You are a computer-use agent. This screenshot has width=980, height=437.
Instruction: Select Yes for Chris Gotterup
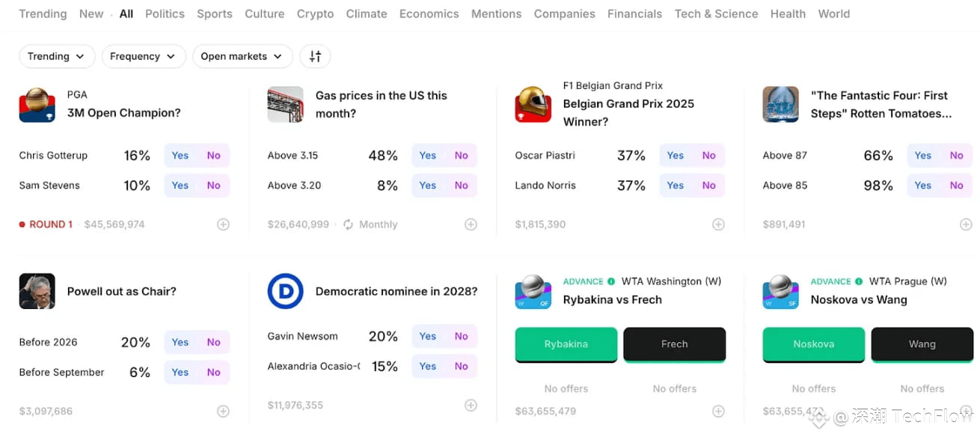point(180,156)
